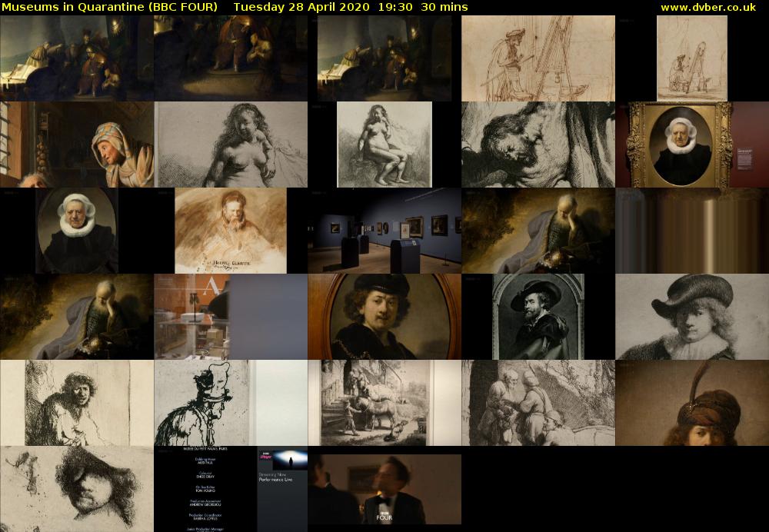Screen dimensions: 769x532
Task: Click the BBC iPlayer logo in promo
Action: pyautogui.click(x=265, y=456)
